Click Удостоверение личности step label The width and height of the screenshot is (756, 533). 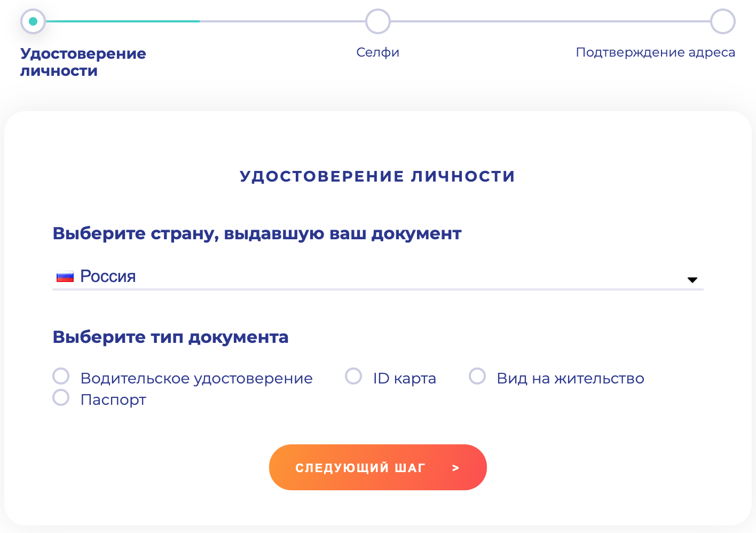coord(83,62)
